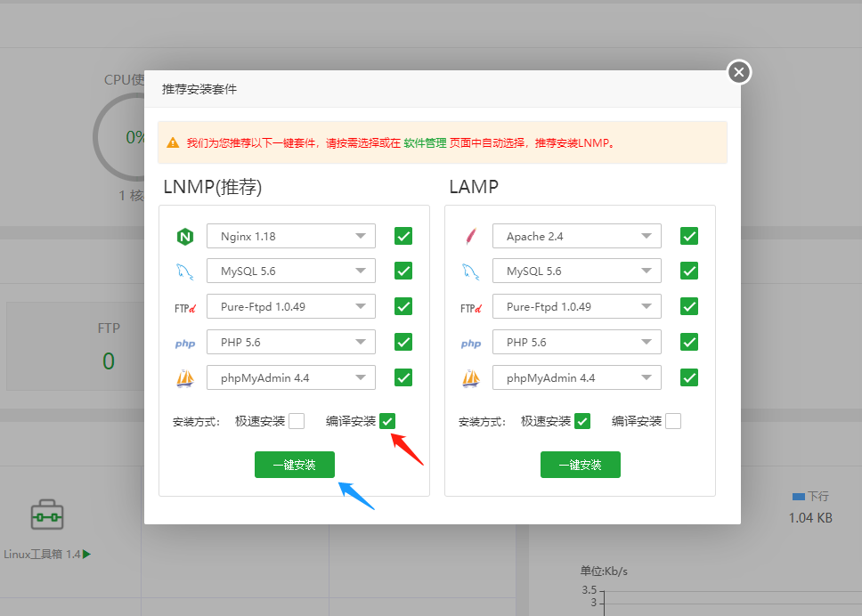Toggle 极速安装 checkbox for LAMP
This screenshot has height=616, width=862.
pyautogui.click(x=582, y=421)
